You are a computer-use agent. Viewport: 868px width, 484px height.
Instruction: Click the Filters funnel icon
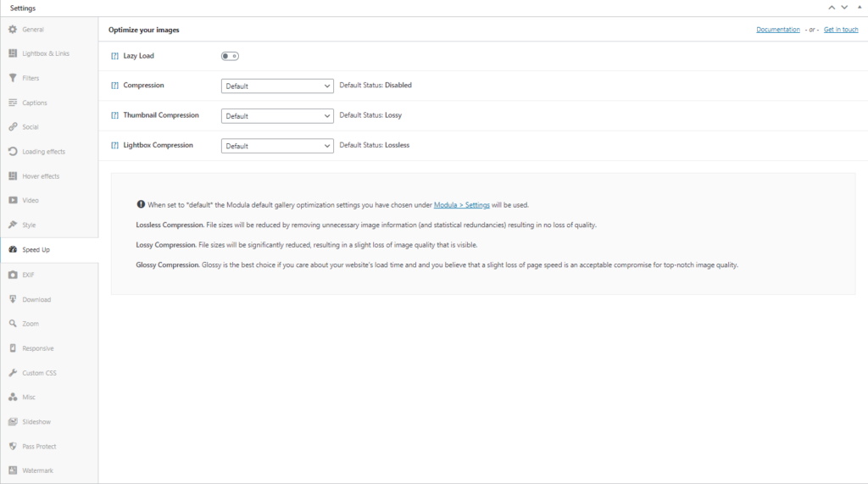13,78
